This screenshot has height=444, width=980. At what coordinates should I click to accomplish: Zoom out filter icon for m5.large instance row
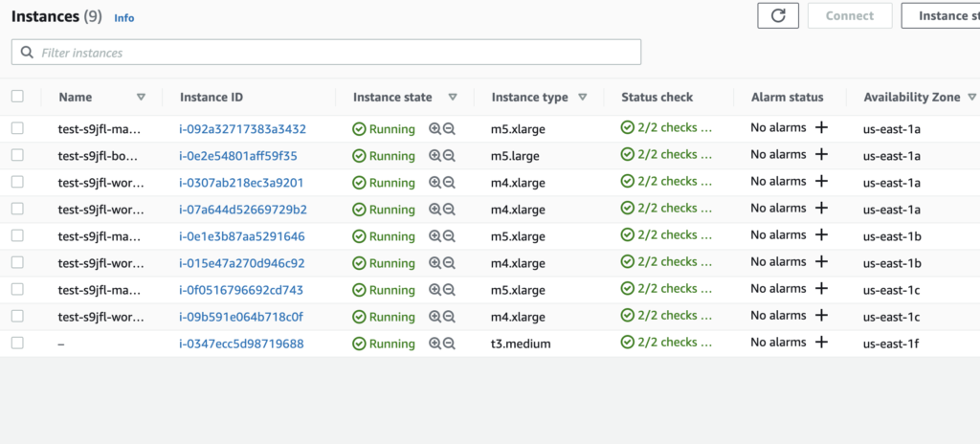(449, 156)
